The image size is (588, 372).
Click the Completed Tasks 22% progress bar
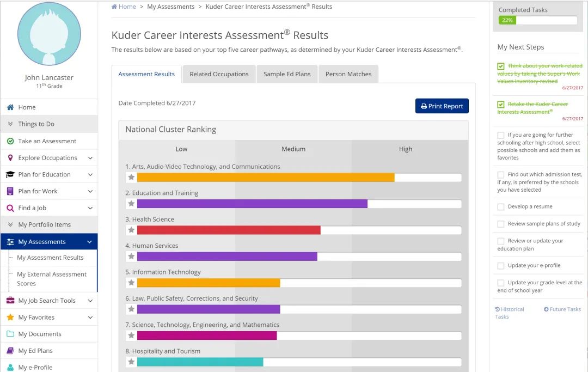click(537, 20)
